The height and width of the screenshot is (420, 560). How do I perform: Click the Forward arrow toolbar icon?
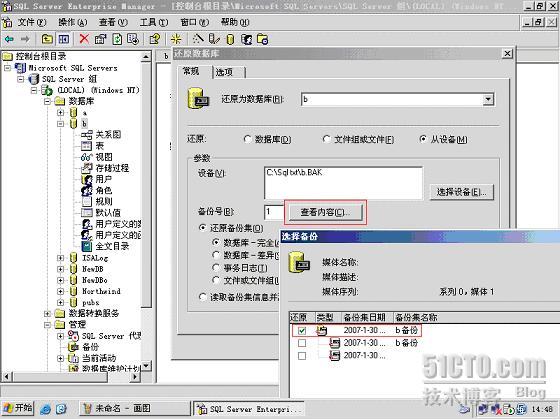[x=25, y=39]
